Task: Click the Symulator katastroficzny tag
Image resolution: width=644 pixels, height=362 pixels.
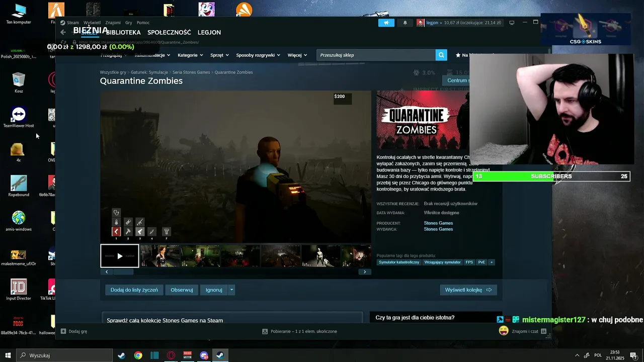Action: (398, 262)
